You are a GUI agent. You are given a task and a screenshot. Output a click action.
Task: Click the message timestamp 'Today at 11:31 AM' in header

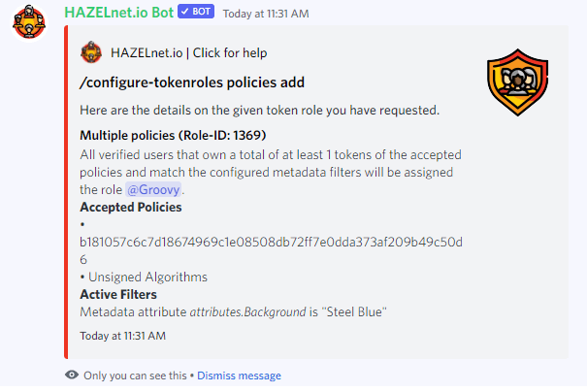[266, 14]
